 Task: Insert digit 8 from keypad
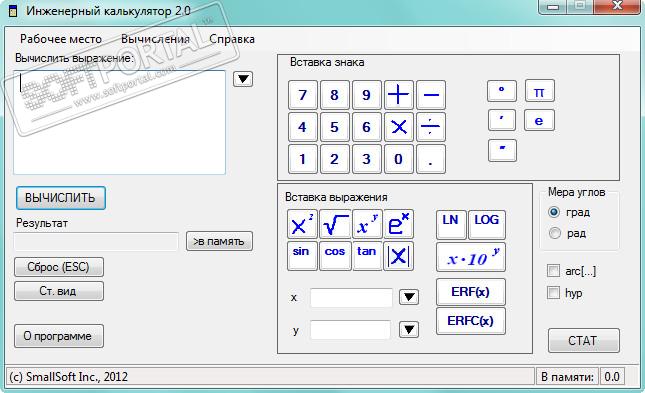[334, 95]
